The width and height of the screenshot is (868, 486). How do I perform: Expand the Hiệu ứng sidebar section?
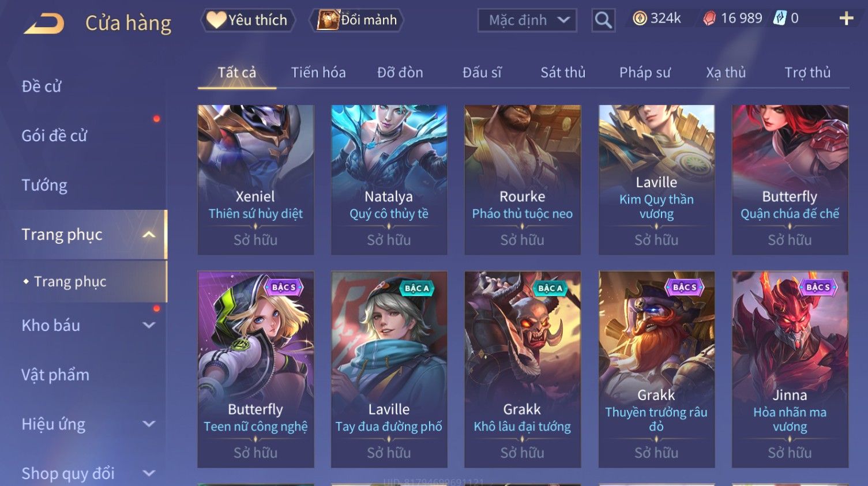tap(149, 424)
